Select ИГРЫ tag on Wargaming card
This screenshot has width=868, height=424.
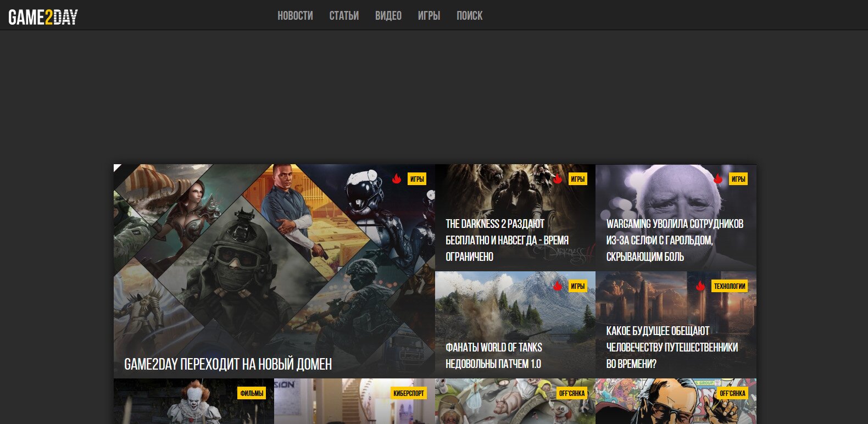[738, 179]
